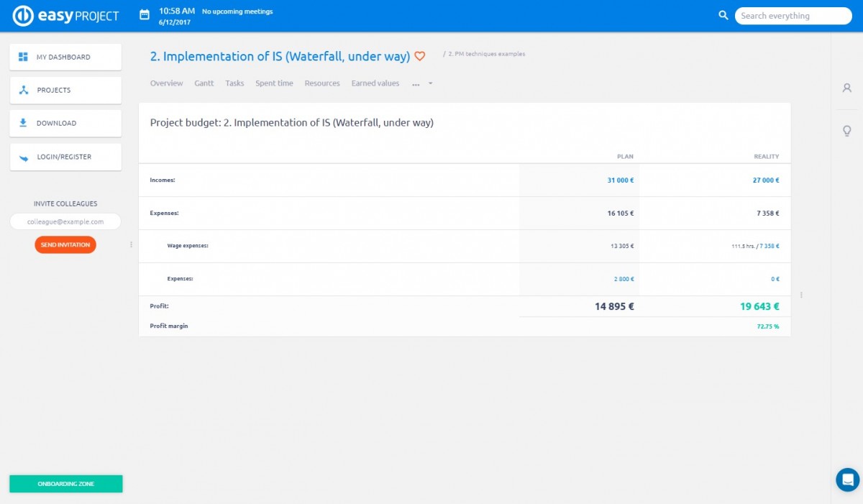Open the calendar icon in header
This screenshot has width=863, height=504.
coord(145,15)
